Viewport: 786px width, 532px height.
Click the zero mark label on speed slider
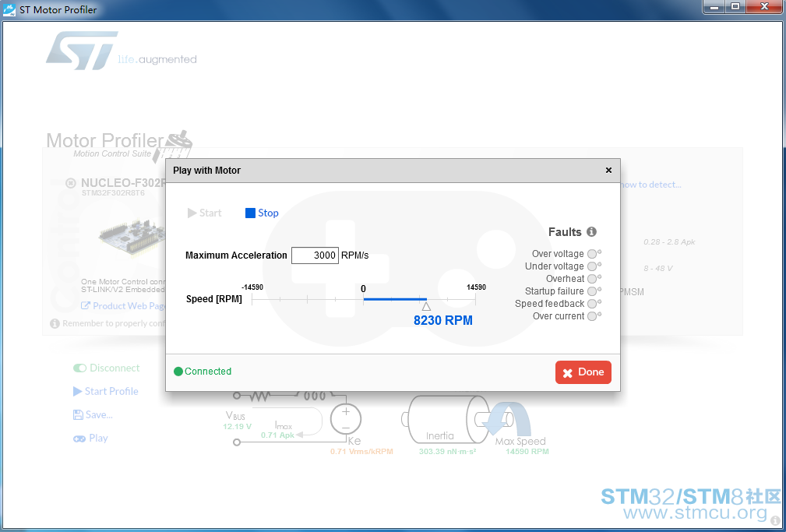click(364, 289)
